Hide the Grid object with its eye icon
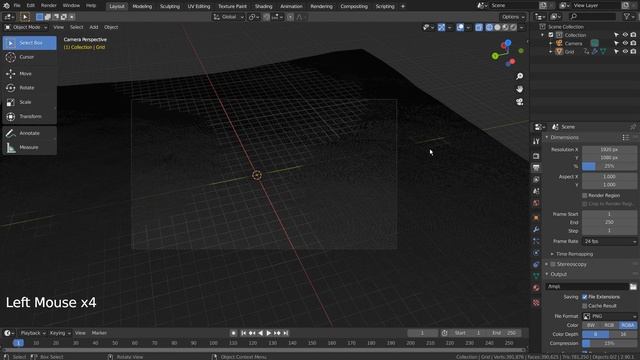The height and width of the screenshot is (360, 640). coord(625,51)
